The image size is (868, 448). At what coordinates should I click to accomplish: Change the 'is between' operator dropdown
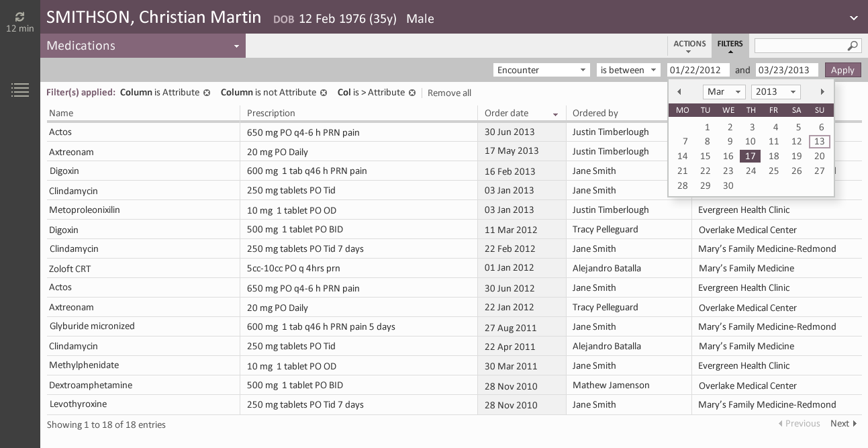coord(653,70)
